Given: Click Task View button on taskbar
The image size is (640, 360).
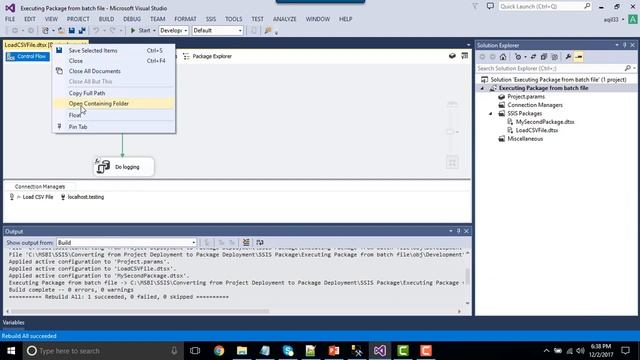Looking at the screenshot, I should [195, 351].
